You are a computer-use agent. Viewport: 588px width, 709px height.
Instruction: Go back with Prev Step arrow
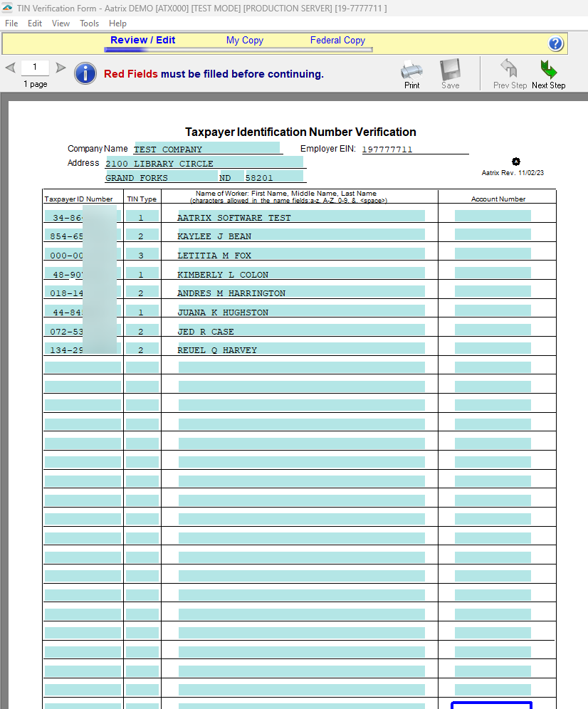[x=509, y=70]
